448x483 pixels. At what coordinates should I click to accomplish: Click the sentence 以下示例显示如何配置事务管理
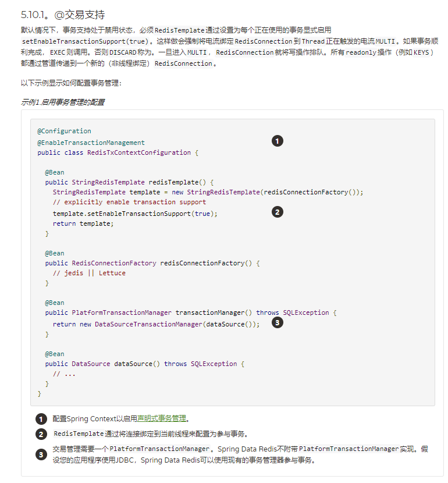click(x=71, y=83)
